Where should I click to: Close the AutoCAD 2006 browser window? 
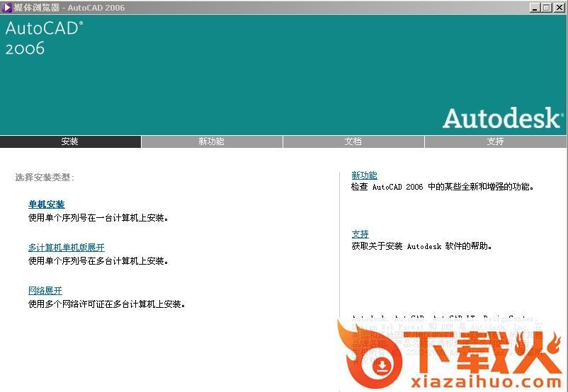click(x=559, y=8)
